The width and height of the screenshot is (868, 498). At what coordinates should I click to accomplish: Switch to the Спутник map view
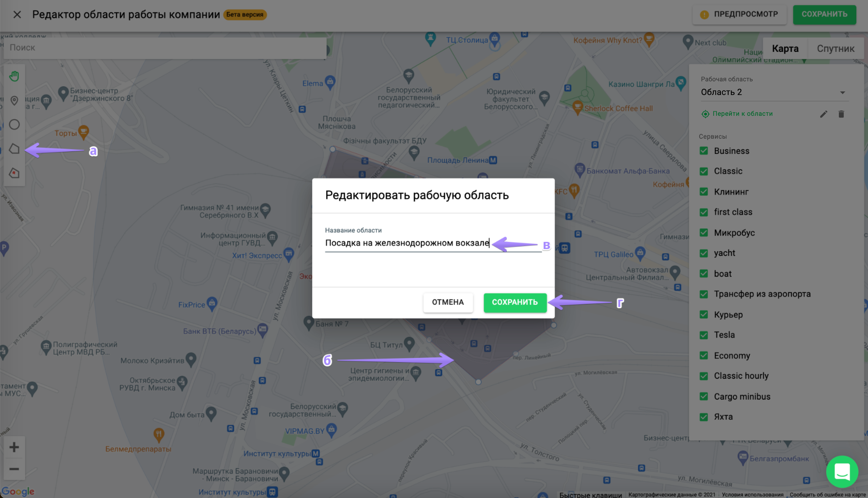click(x=835, y=48)
